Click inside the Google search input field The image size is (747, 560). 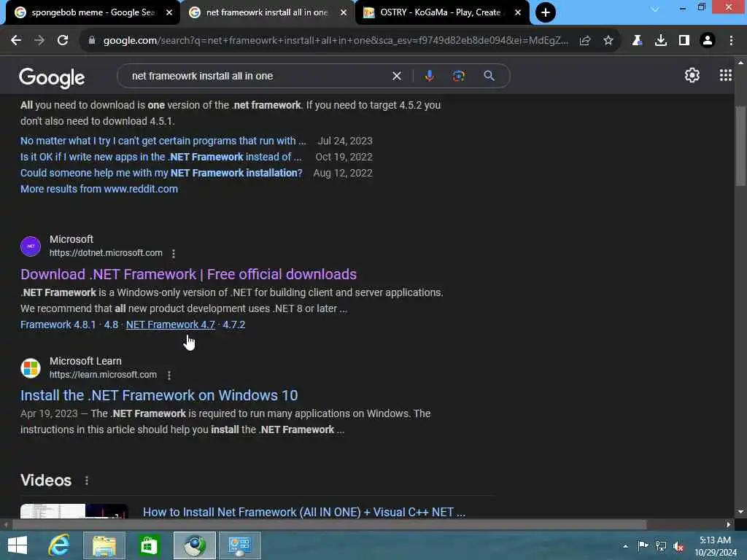[258, 76]
